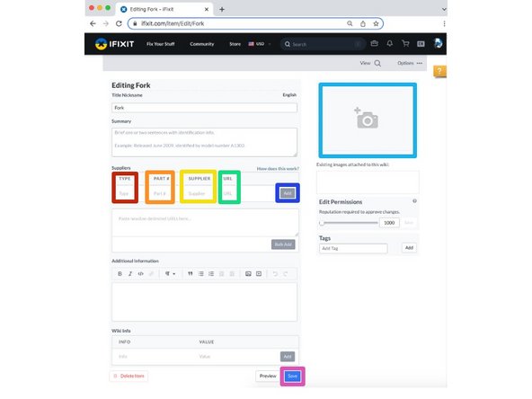Open paragraph heading dropdown

point(171,273)
